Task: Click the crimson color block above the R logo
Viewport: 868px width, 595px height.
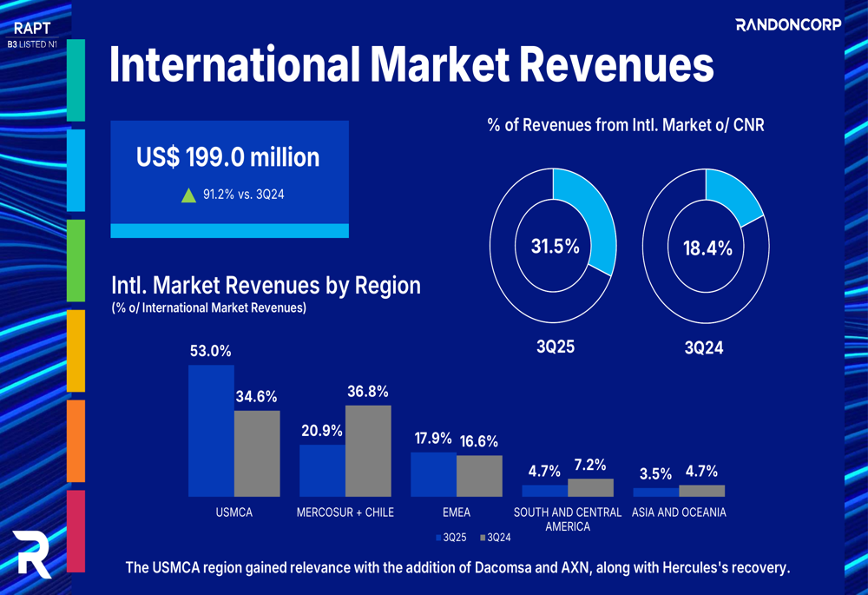Action: pos(76,531)
